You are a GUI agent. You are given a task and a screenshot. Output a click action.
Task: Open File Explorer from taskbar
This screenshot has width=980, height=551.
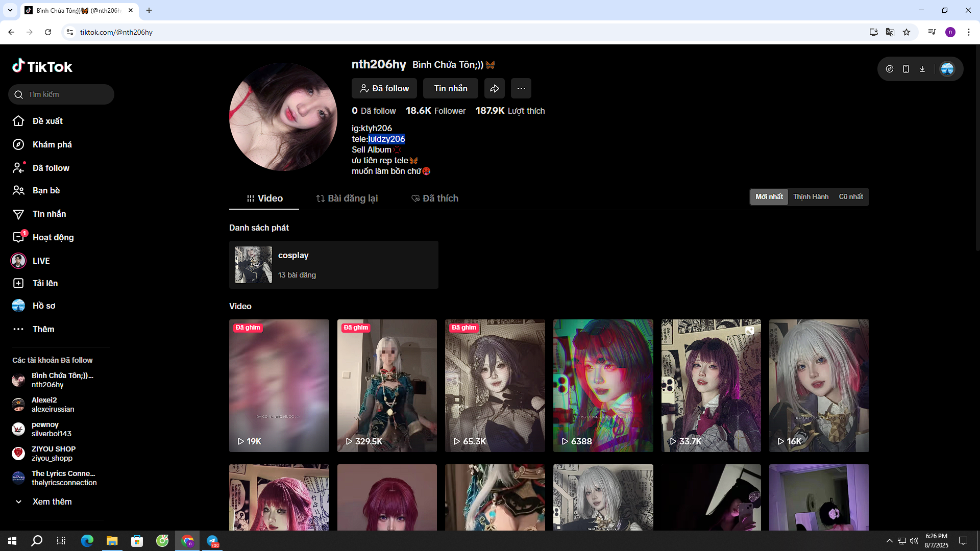112,541
